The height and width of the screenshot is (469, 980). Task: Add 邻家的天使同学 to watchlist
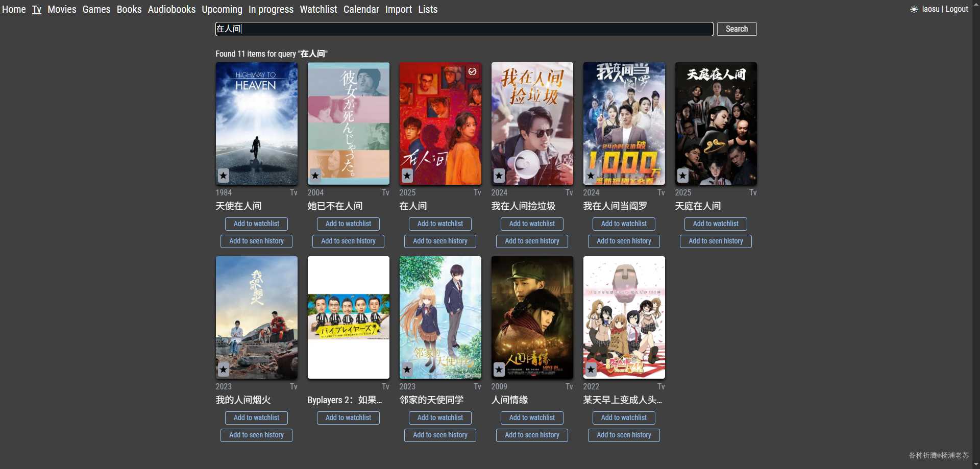coord(440,418)
